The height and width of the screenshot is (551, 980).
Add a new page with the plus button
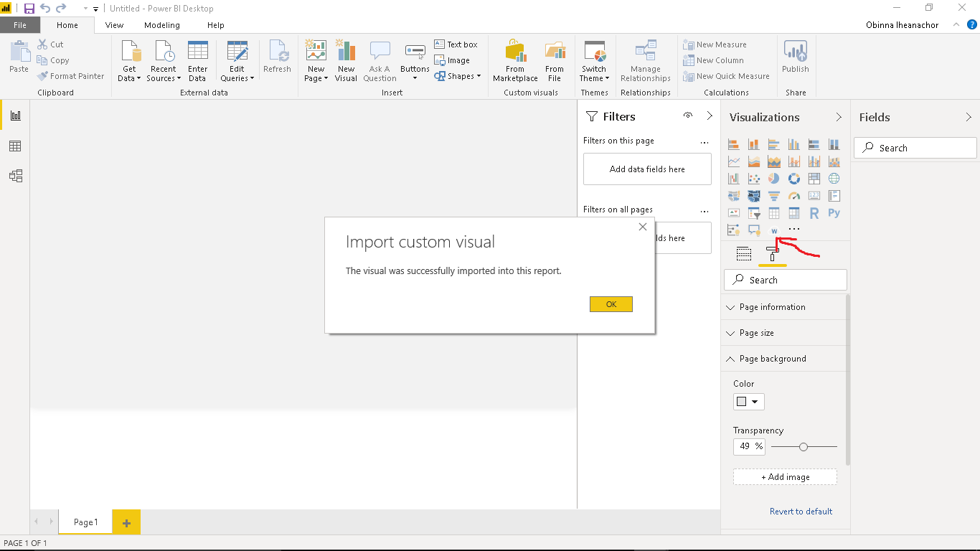pos(127,522)
